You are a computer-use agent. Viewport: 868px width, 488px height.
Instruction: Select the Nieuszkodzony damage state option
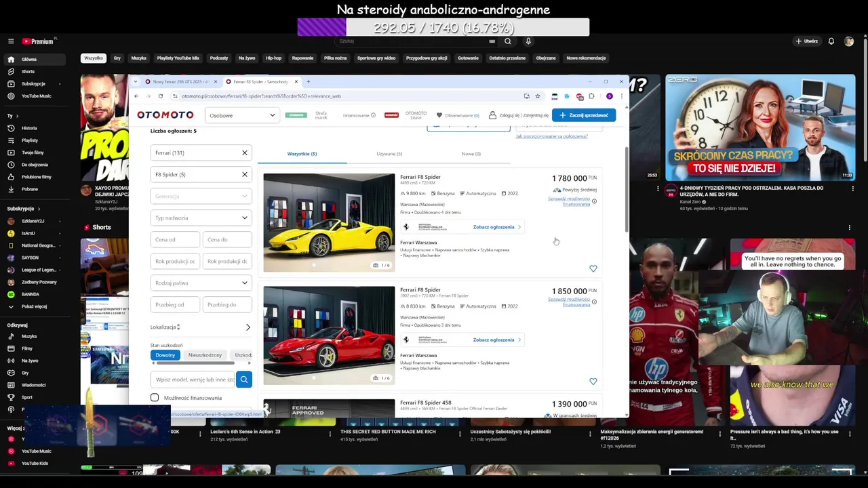click(205, 355)
